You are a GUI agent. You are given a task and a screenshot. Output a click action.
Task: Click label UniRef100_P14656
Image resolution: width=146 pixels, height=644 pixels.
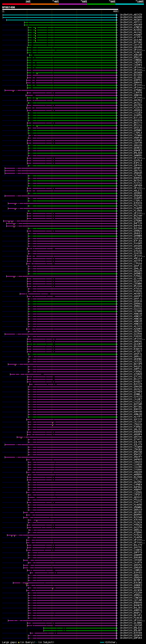131,505
